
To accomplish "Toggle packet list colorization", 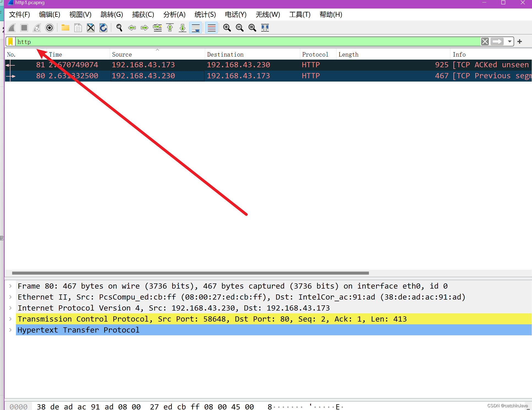I will tap(211, 28).
